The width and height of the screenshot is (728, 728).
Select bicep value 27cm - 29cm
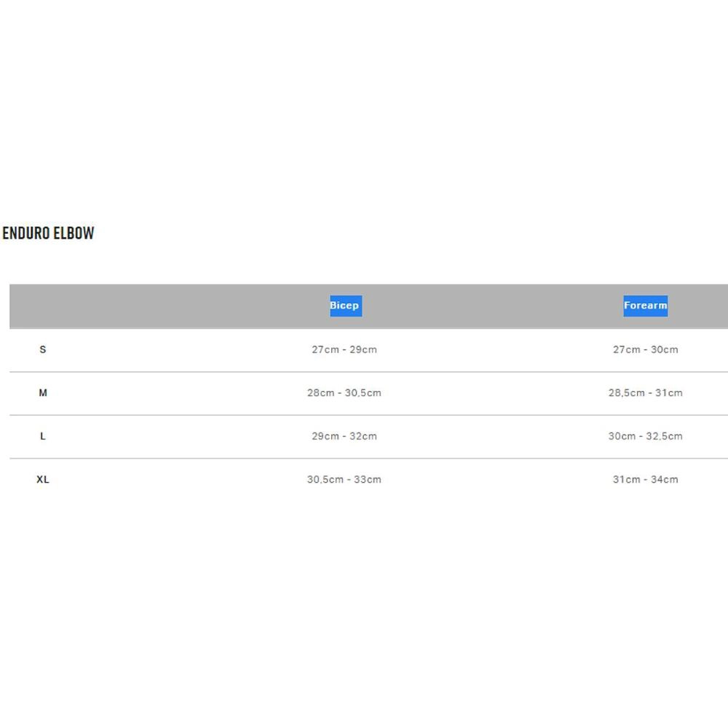click(344, 349)
